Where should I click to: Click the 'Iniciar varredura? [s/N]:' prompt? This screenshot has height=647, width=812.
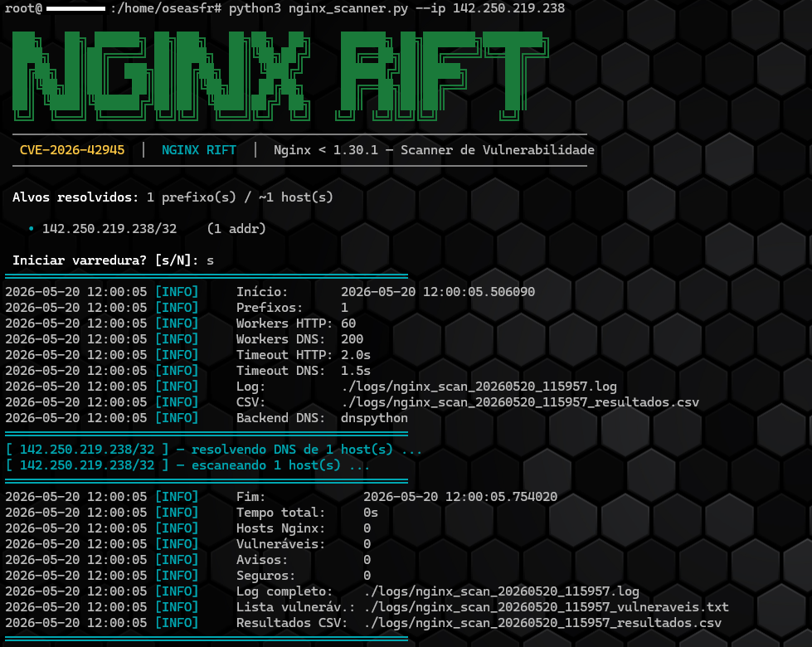click(105, 260)
